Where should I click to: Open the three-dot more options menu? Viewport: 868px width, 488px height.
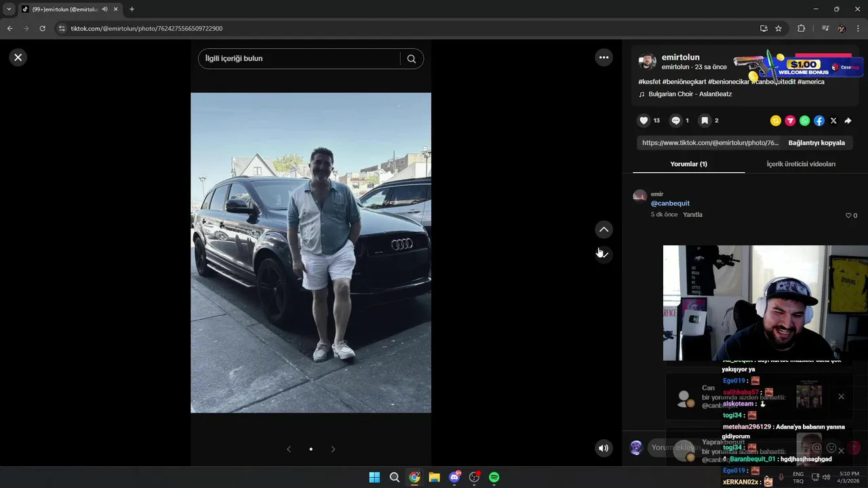coord(604,58)
